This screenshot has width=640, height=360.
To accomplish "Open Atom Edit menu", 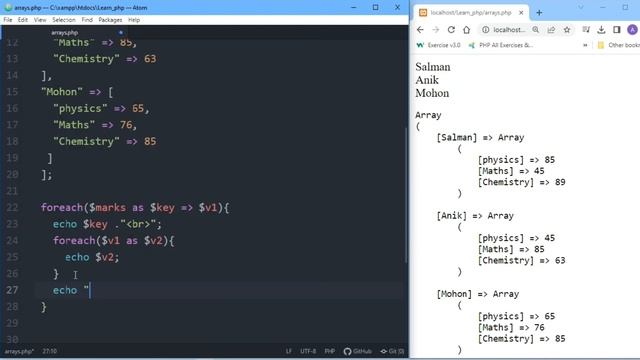I will coord(23,20).
